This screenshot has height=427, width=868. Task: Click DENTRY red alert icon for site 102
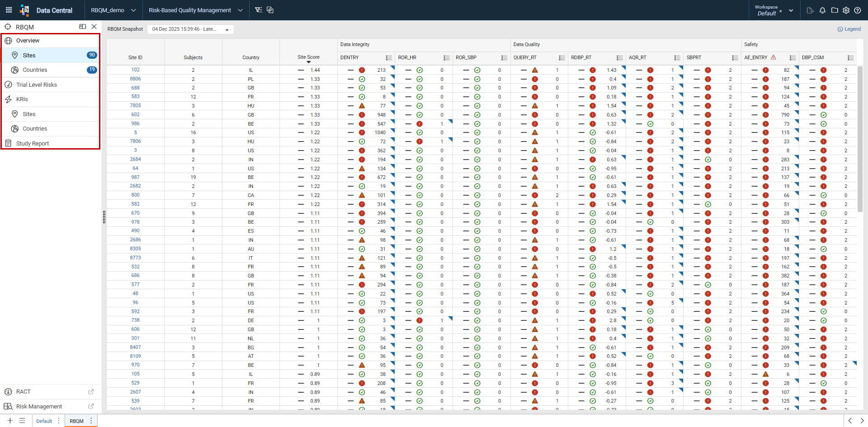(x=362, y=70)
